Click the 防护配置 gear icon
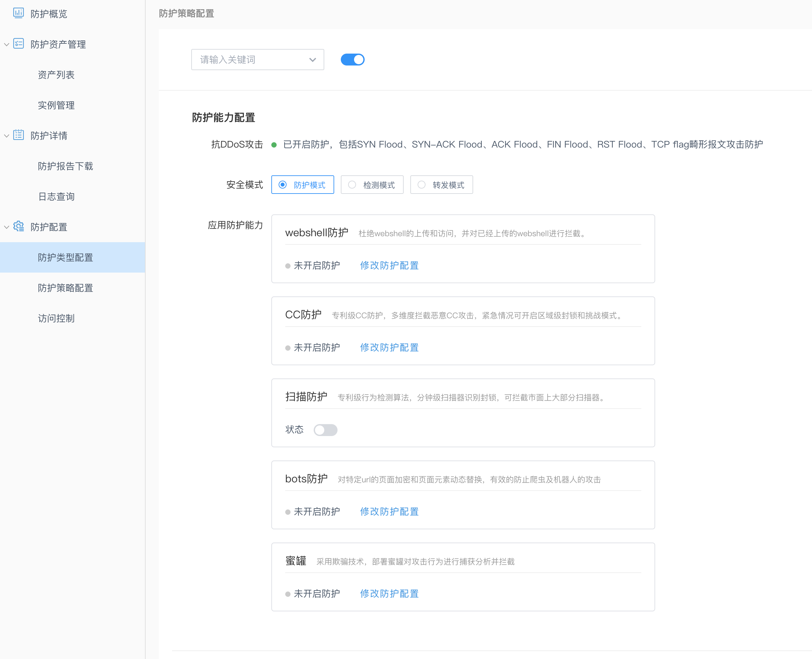 click(18, 226)
